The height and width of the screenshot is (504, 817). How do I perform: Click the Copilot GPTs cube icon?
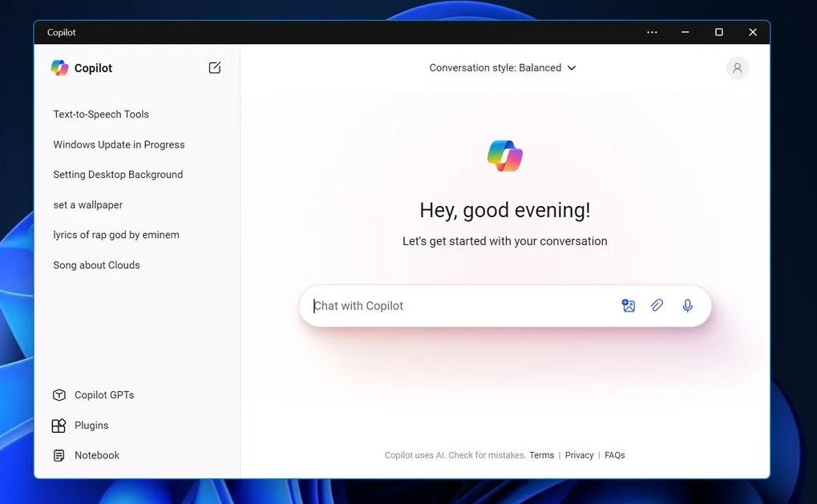click(59, 395)
